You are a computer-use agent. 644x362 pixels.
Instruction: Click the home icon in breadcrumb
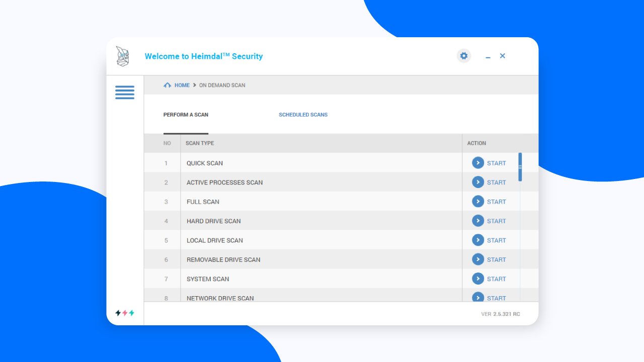(x=168, y=85)
